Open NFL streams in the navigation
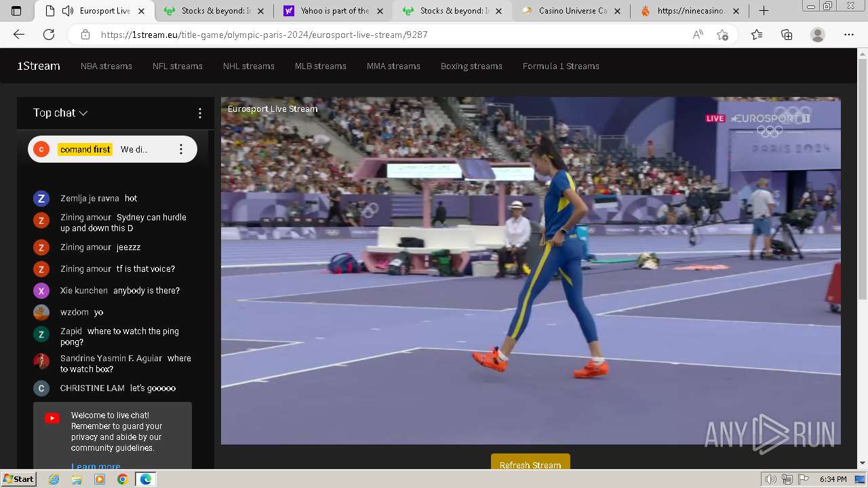 [178, 66]
